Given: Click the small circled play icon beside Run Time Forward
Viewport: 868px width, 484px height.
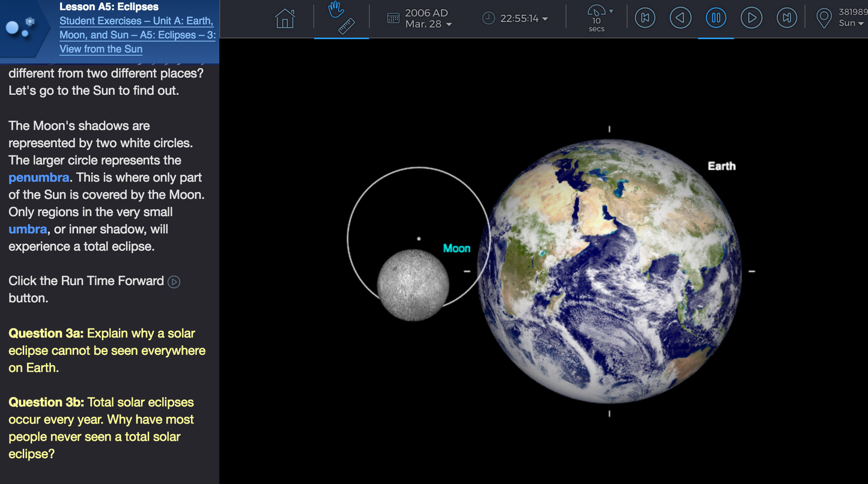Looking at the screenshot, I should [174, 281].
